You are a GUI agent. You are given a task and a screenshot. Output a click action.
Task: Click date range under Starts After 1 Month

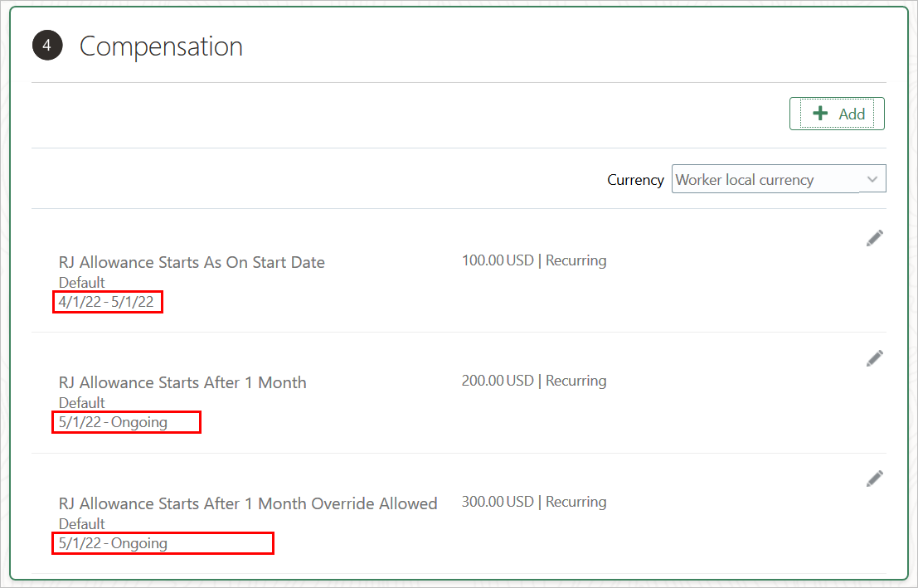(x=113, y=422)
